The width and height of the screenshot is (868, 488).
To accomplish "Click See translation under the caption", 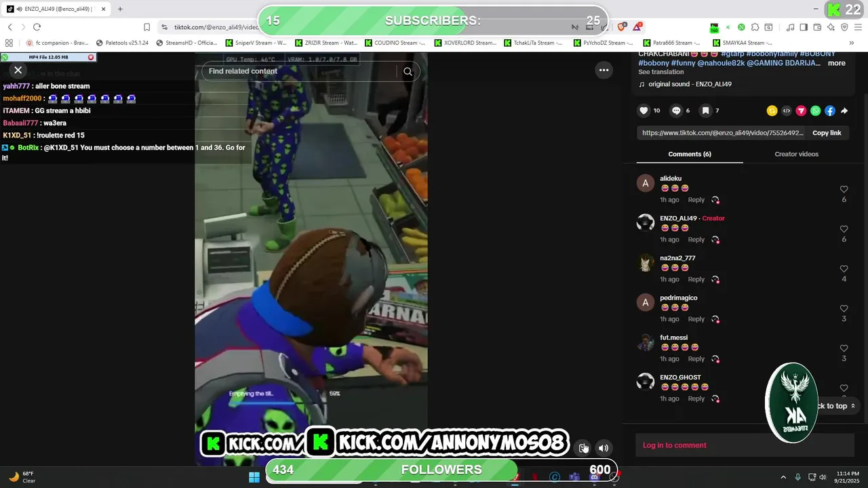I will point(661,72).
